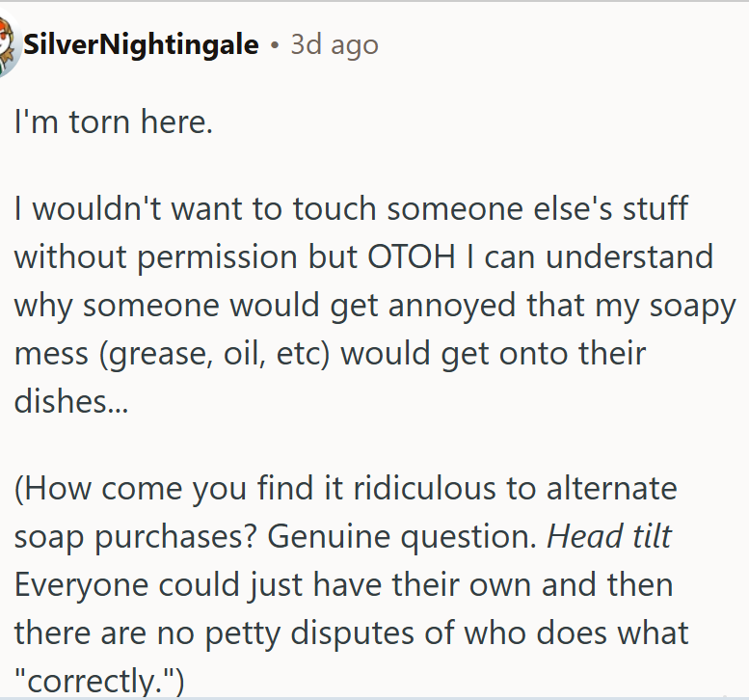Click the phrase "Genuine question."
The width and height of the screenshot is (749, 700).
(403, 536)
